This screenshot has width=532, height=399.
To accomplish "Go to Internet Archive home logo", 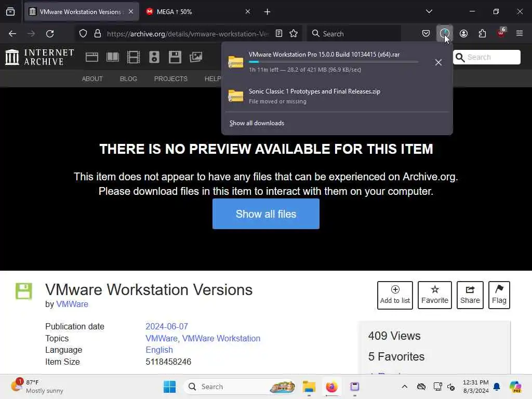I will 39,57.
